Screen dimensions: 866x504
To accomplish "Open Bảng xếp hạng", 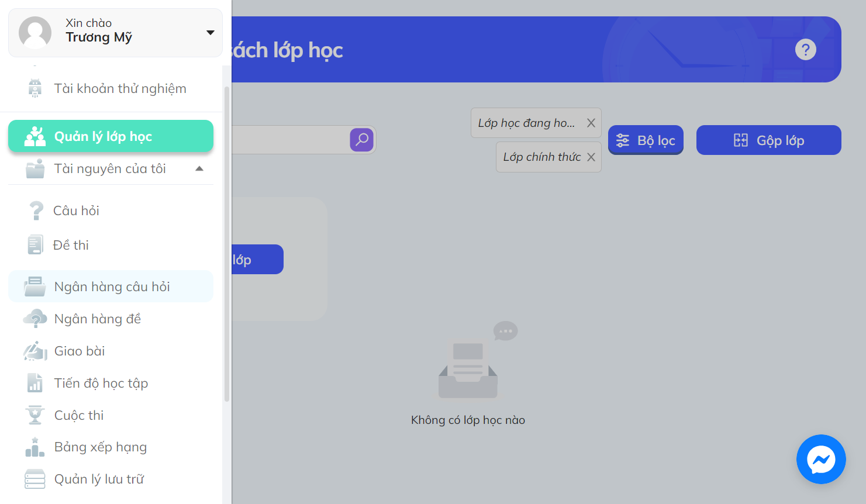I will point(111,447).
